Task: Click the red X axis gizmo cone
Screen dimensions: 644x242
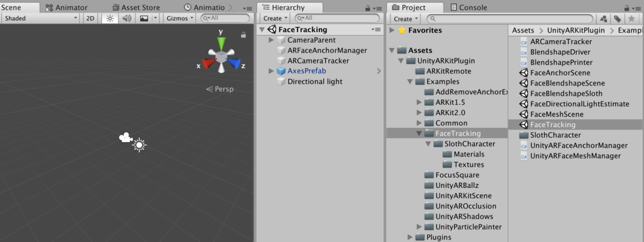Action: tap(209, 63)
